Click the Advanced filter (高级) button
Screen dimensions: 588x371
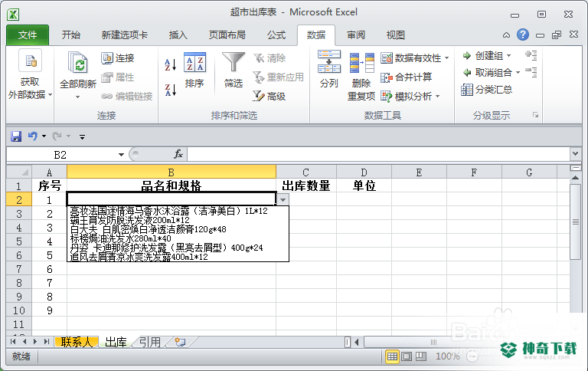click(x=269, y=96)
